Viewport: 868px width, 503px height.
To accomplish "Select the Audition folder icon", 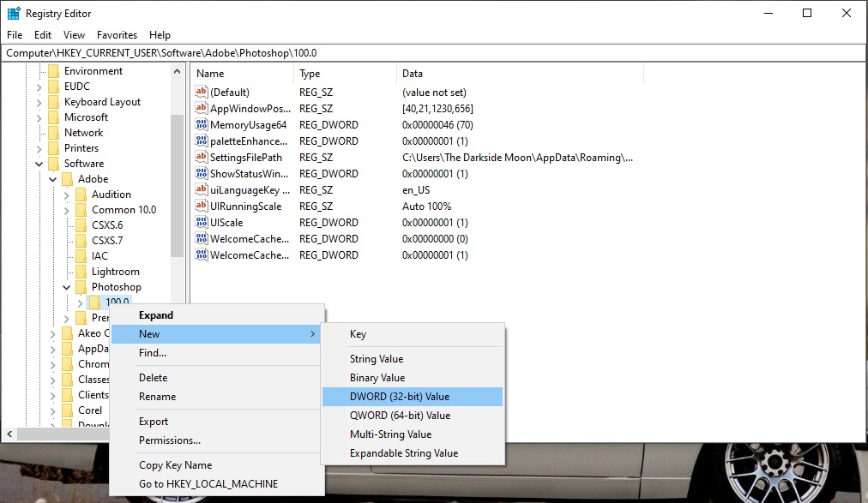I will (x=81, y=195).
